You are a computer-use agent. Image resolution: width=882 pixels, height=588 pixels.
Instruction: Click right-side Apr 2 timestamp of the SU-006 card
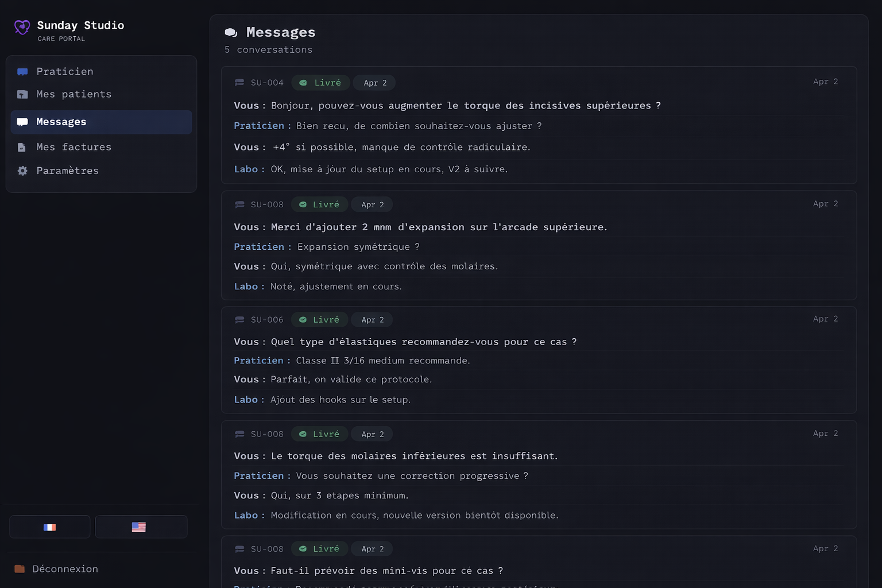(825, 319)
